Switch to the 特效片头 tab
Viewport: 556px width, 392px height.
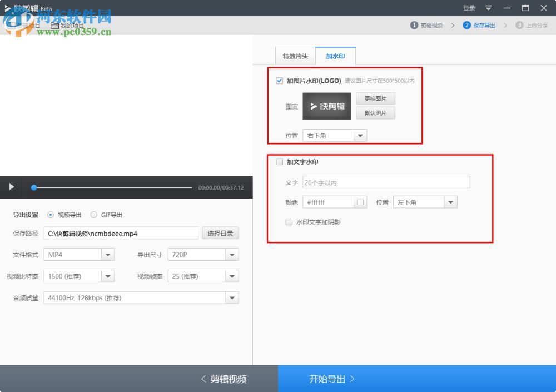(x=295, y=56)
